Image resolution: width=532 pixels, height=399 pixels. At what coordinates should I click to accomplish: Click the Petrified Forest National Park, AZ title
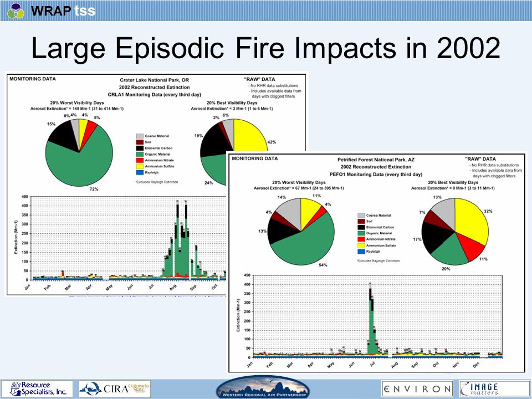[x=376, y=160]
